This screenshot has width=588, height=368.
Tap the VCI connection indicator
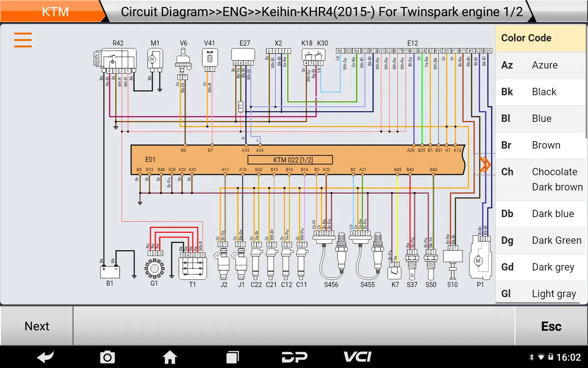tap(357, 357)
